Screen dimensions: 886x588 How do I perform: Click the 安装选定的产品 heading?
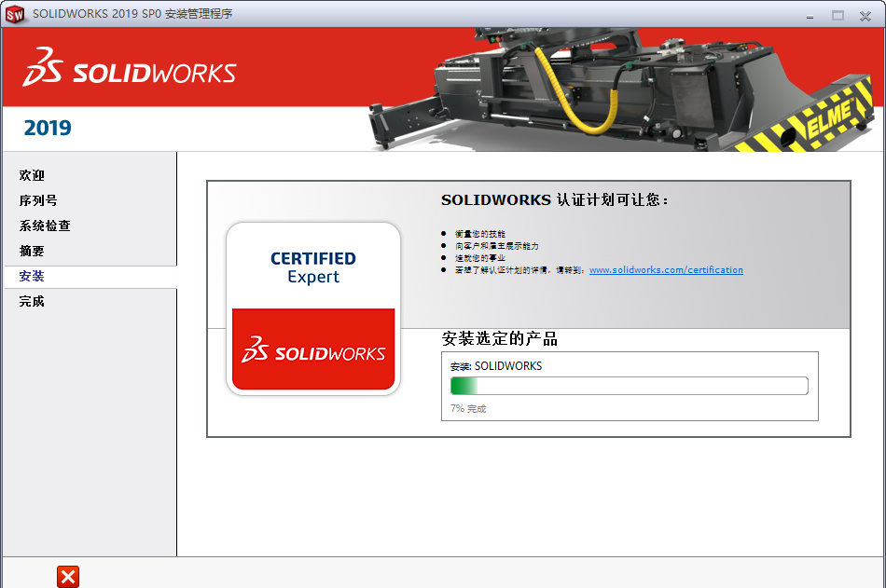pos(500,339)
